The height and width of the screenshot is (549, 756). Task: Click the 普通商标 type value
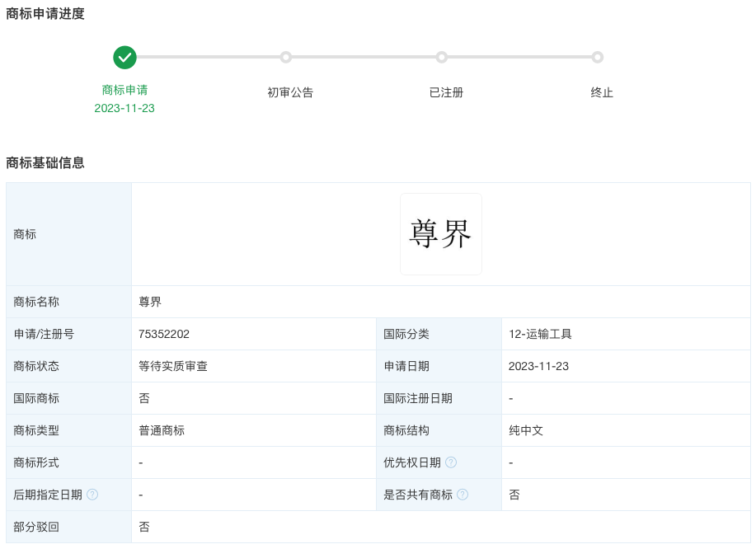point(162,430)
